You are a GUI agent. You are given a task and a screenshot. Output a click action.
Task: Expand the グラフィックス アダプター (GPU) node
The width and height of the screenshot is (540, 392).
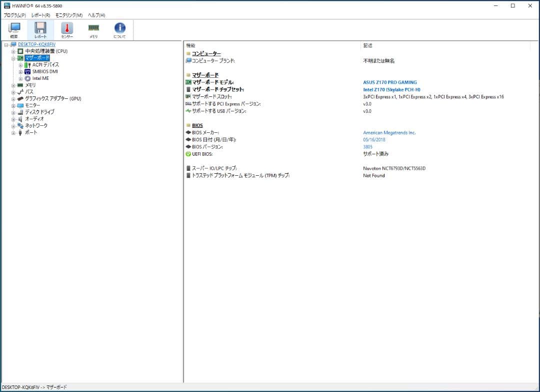pyautogui.click(x=13, y=99)
